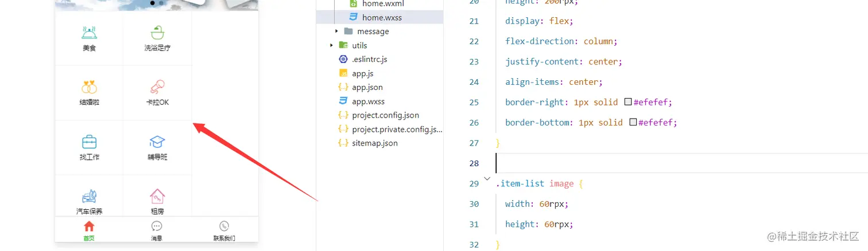Click the home.wxml file icon

pyautogui.click(x=354, y=3)
